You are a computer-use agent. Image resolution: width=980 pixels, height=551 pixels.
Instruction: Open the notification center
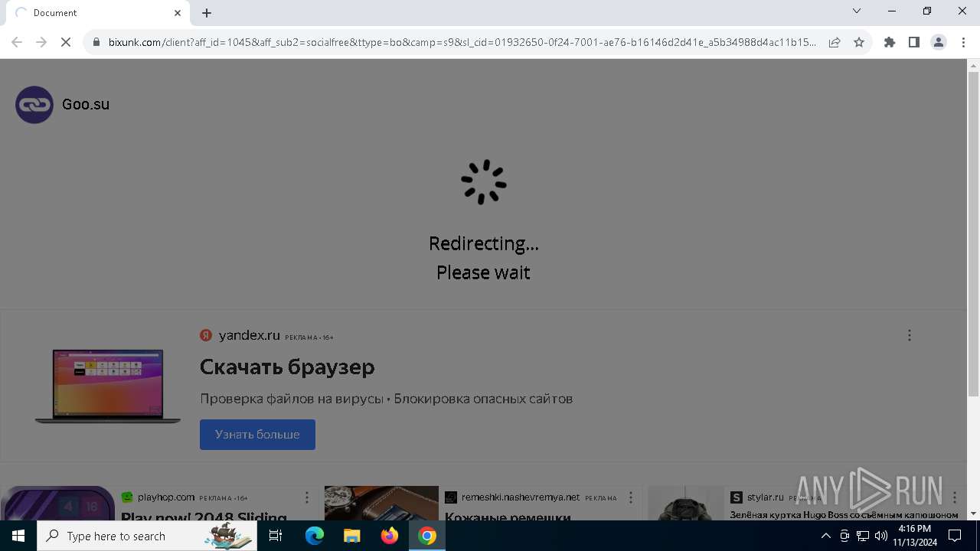click(955, 536)
